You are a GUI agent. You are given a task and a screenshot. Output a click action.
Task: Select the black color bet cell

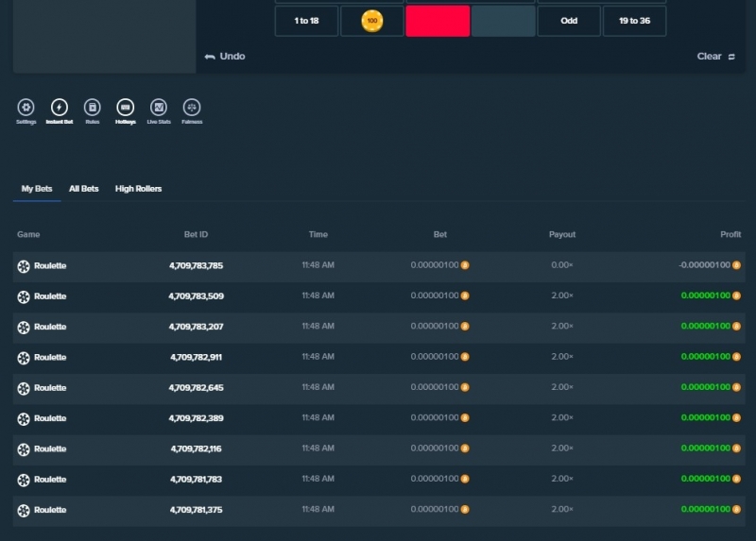(x=504, y=21)
